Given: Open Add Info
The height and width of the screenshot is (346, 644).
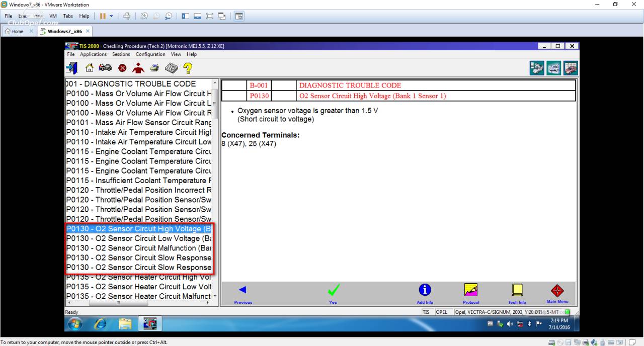Looking at the screenshot, I should click(425, 294).
